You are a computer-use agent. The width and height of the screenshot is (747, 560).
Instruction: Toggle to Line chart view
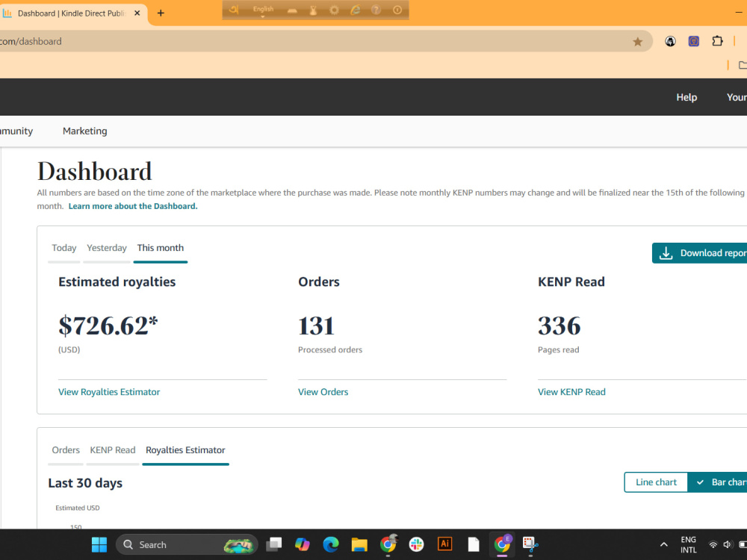[656, 482]
